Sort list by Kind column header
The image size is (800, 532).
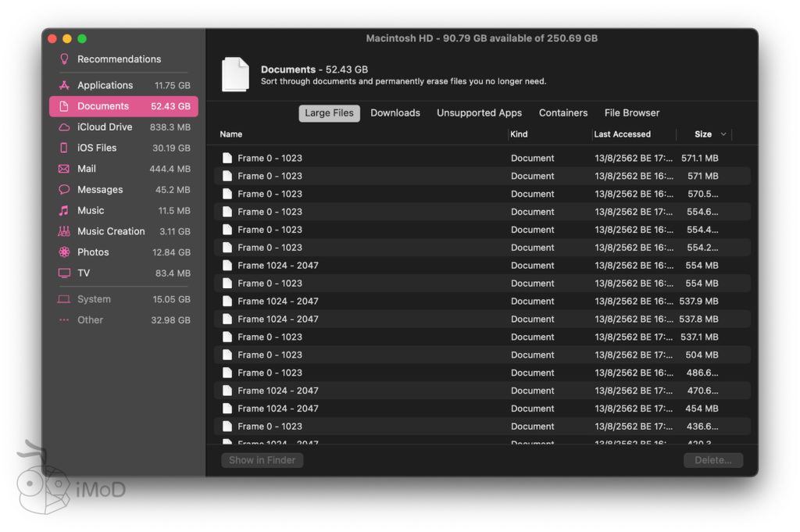click(519, 134)
